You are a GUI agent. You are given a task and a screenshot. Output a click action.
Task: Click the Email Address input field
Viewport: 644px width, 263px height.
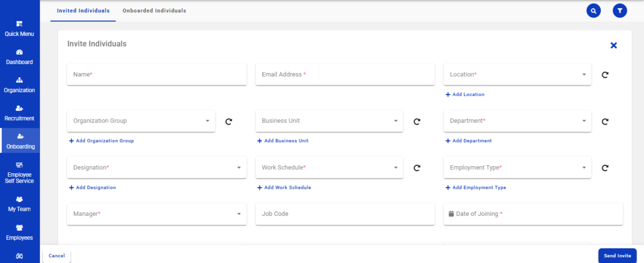click(x=345, y=75)
